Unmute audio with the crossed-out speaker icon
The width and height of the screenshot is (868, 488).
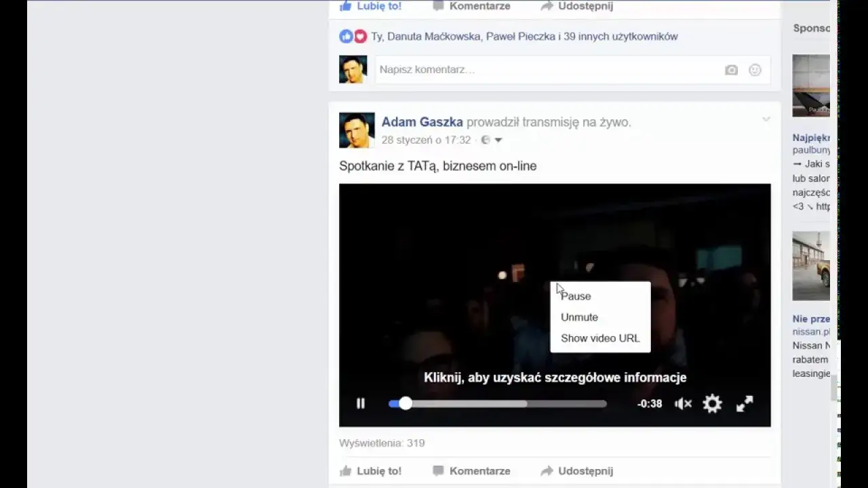683,403
